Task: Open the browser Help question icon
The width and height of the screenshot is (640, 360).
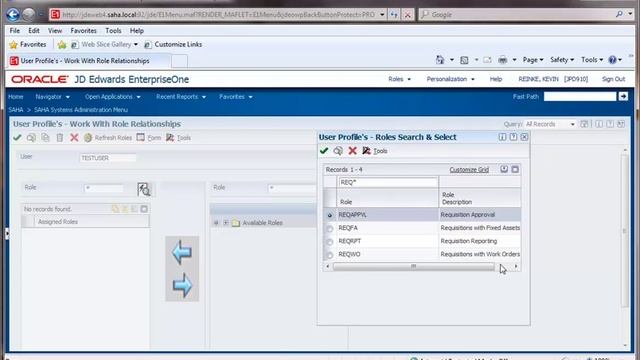Action: point(612,60)
